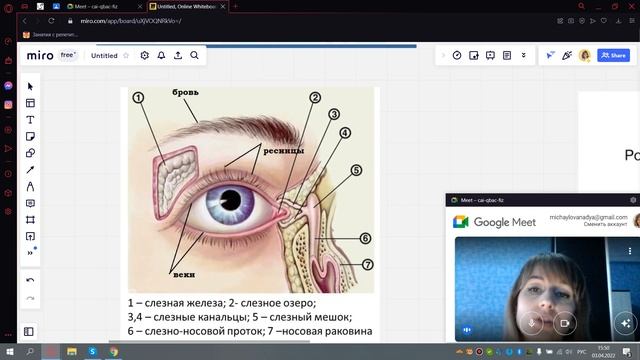The height and width of the screenshot is (360, 640).
Task: Open Skype from the taskbar
Action: click(93, 351)
